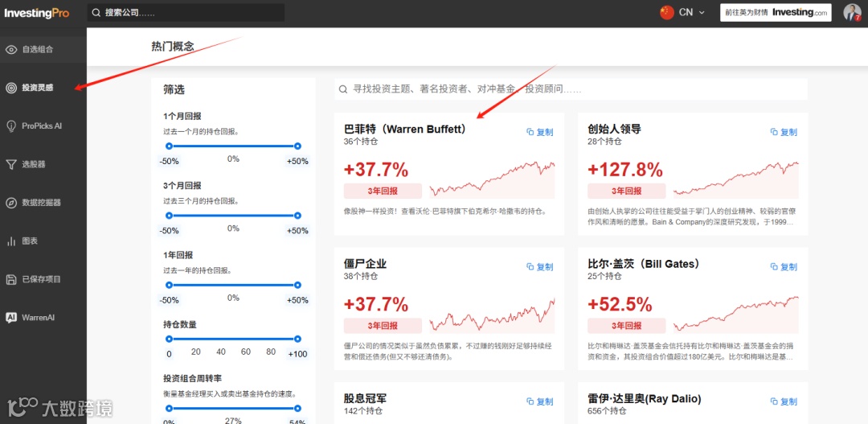Open the 比尔·盖茨（Bill Gates）card title
This screenshot has width=868, height=424.
644,263
